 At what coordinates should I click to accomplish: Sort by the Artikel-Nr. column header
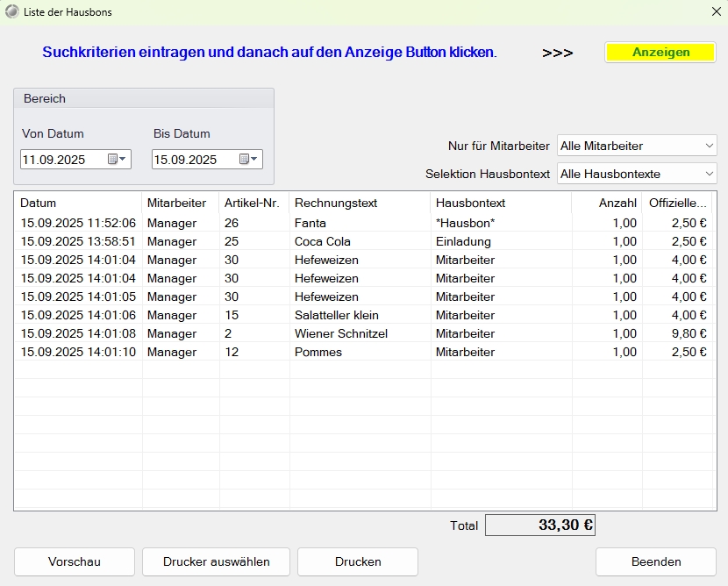[x=254, y=203]
